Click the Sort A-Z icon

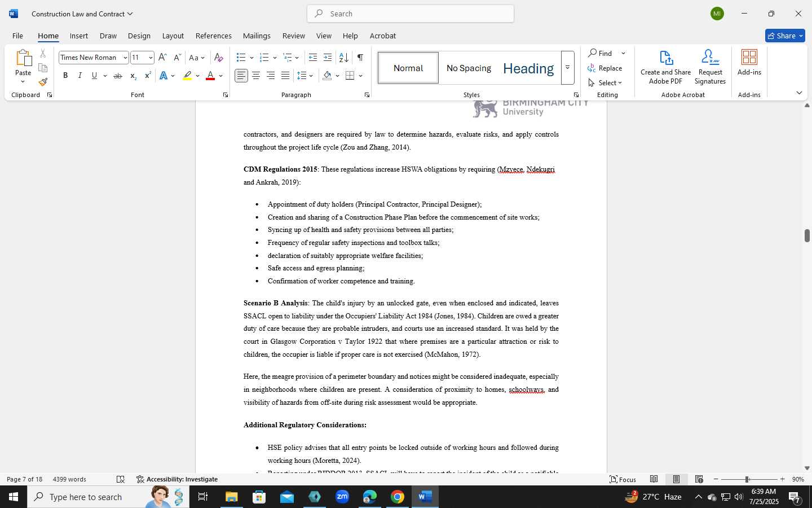[343, 58]
